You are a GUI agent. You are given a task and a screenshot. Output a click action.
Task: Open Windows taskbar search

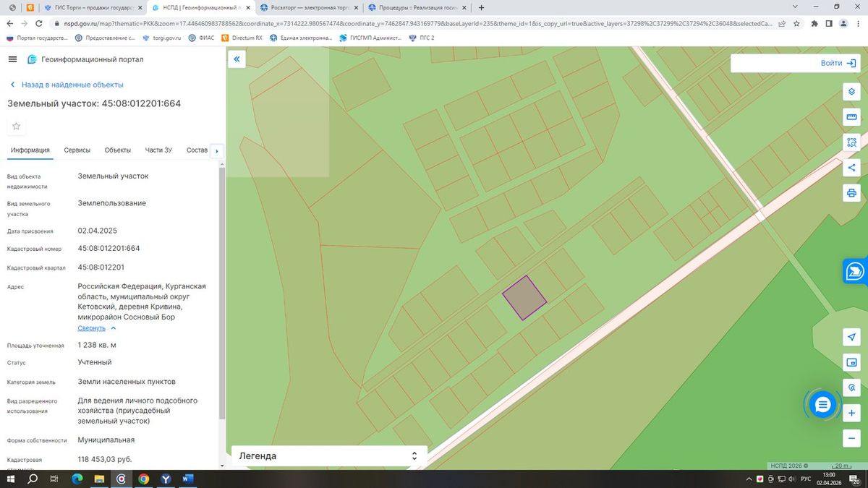(x=33, y=479)
